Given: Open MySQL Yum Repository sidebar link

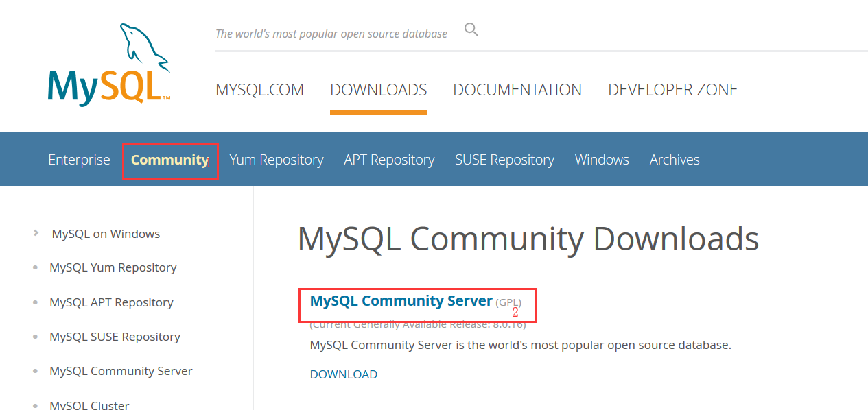Looking at the screenshot, I should [113, 267].
